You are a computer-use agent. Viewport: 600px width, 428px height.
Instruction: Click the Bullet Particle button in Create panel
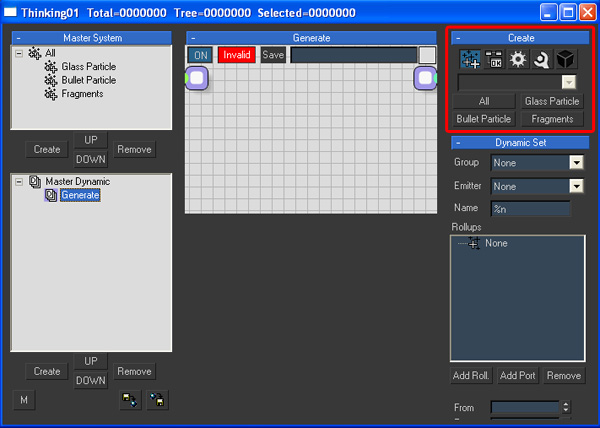pos(484,119)
